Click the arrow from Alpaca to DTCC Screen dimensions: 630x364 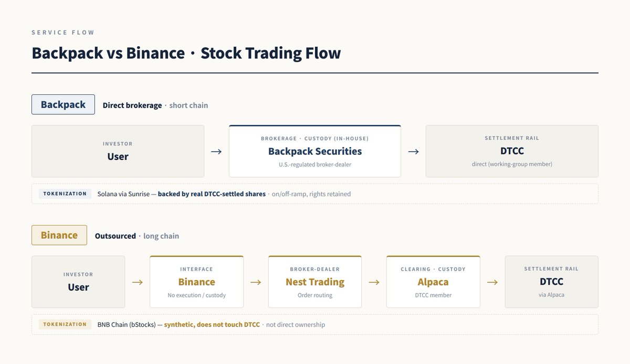(492, 282)
